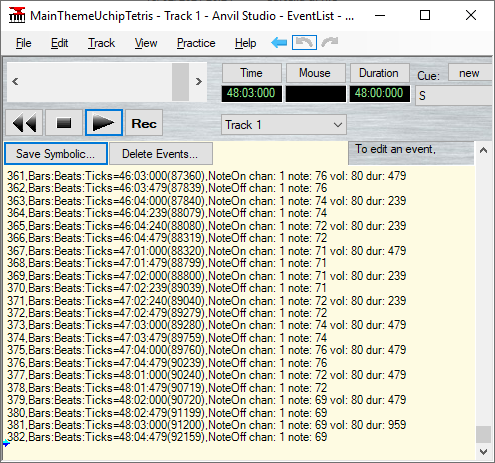This screenshot has height=463, width=495.
Task: Click the Anvil Studio app icon
Action: [x=17, y=15]
